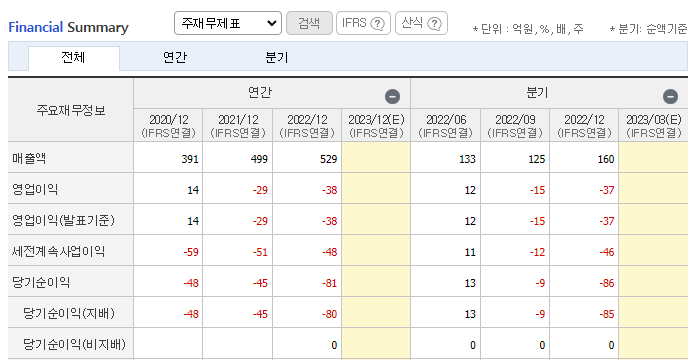Select the 2022/12 annual column header
This screenshot has width=695, height=360.
(x=307, y=125)
